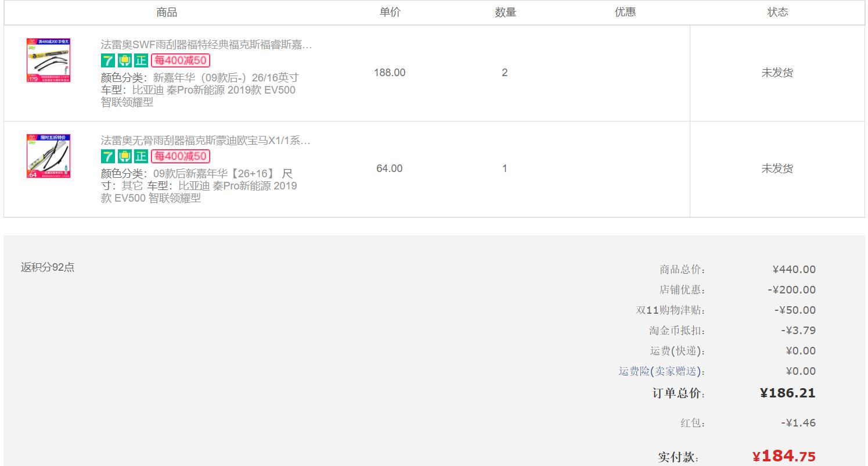Click the 商品 column header
The height and width of the screenshot is (466, 868).
pyautogui.click(x=167, y=12)
